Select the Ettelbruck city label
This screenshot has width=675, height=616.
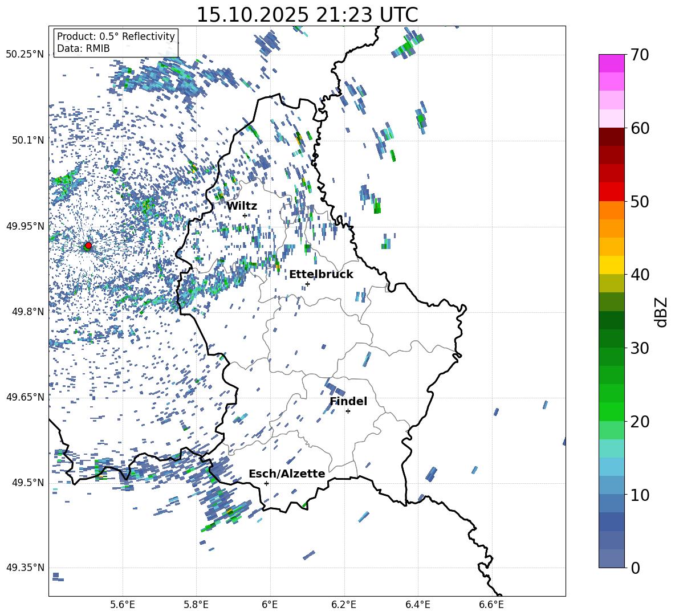pyautogui.click(x=320, y=275)
